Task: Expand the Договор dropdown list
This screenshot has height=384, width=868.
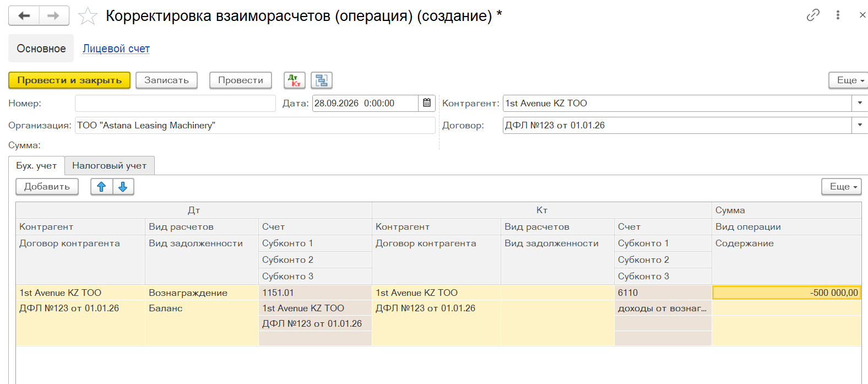Action: tap(860, 125)
